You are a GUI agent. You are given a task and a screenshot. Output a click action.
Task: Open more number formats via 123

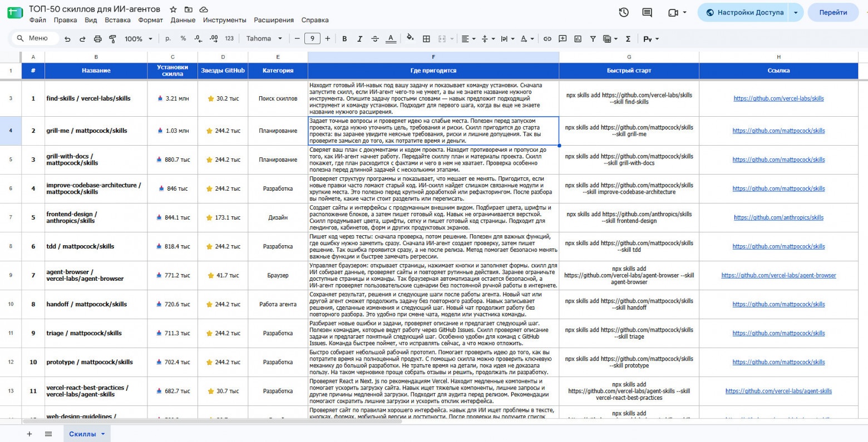pyautogui.click(x=229, y=39)
